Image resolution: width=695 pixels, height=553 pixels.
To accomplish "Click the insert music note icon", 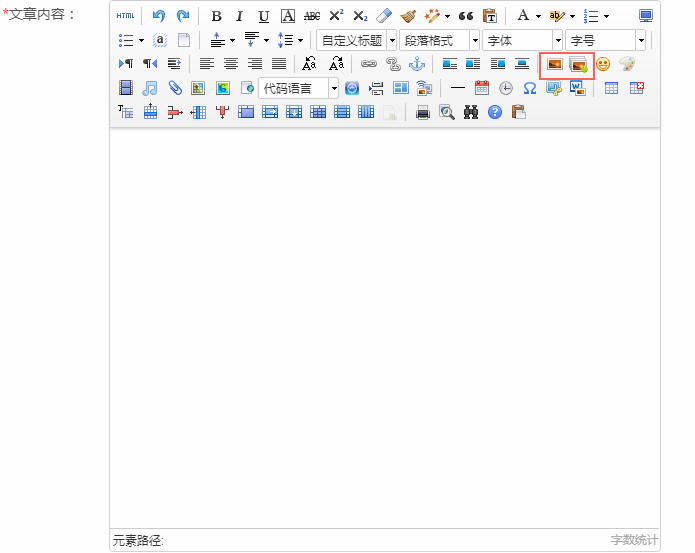I will [150, 88].
